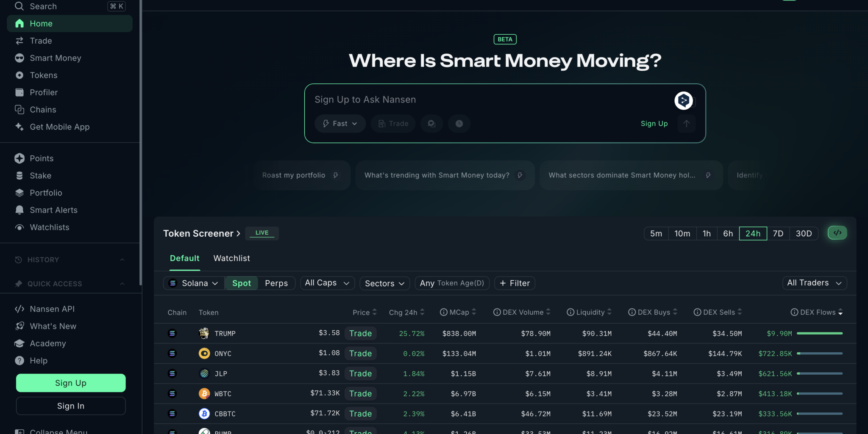Click the green Sign Up button in sidebar

pos(71,383)
